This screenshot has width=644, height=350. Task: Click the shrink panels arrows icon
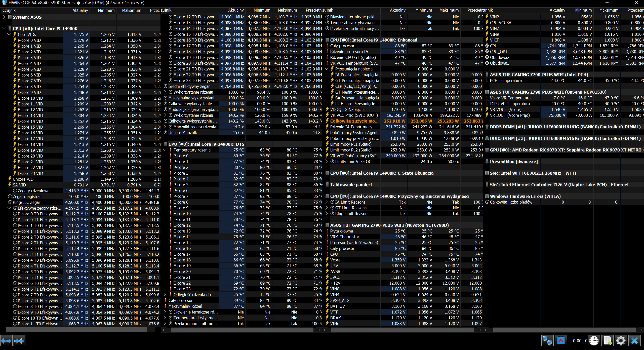pos(19,341)
